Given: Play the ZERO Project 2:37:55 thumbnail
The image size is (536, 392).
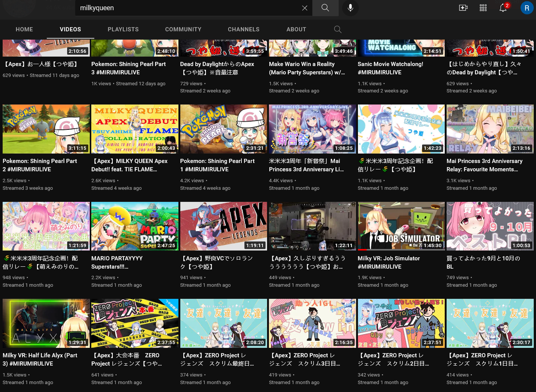Looking at the screenshot, I should tap(135, 323).
